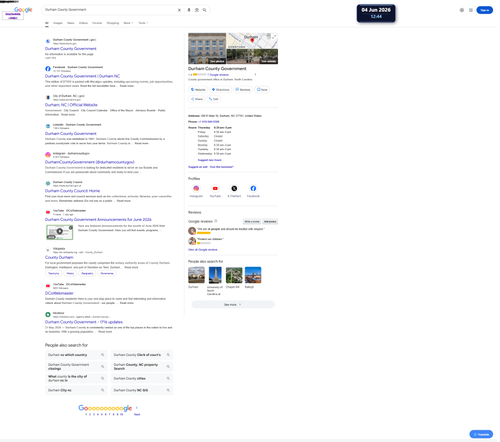Click the Add photos button
The height and width of the screenshot is (442, 500).
tap(270, 221)
